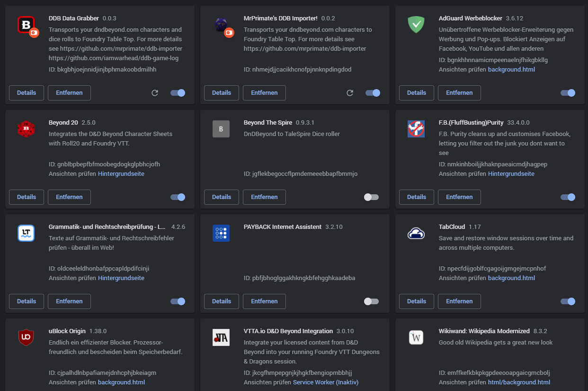
Task: Click Entfernen for DDB Data Grabber
Action: (69, 93)
